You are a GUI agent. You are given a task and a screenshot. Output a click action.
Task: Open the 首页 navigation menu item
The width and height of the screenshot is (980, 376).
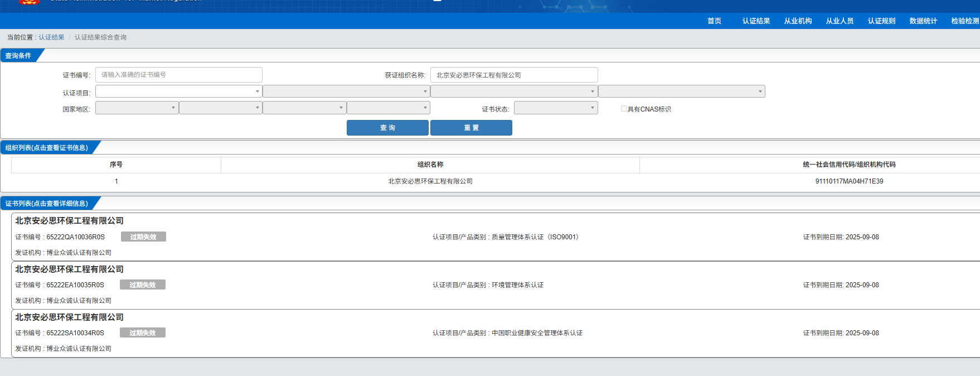[x=714, y=21]
